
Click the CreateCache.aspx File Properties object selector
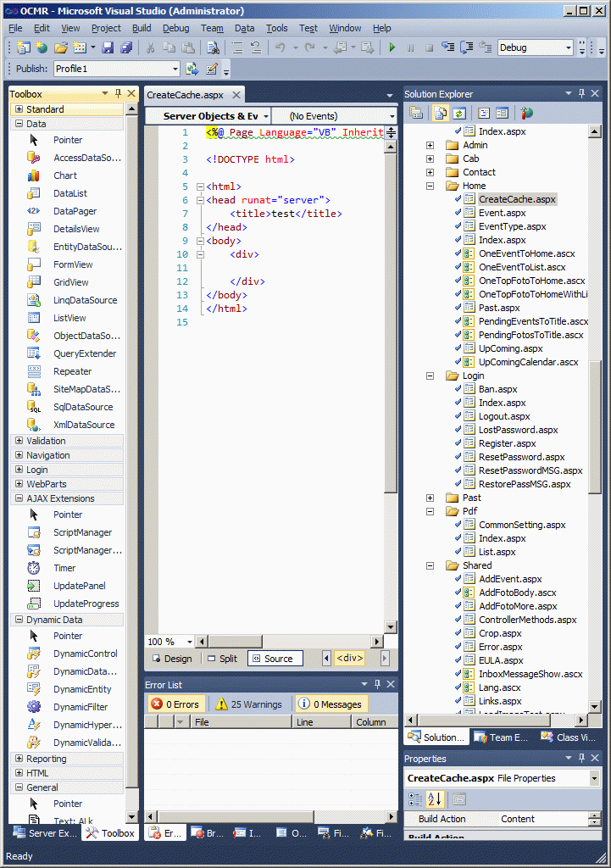tap(502, 778)
